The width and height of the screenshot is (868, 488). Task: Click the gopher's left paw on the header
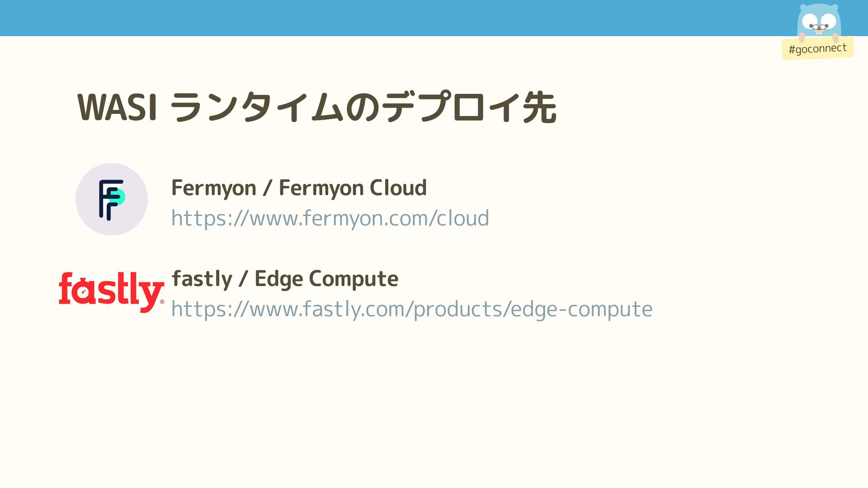pyautogui.click(x=802, y=37)
